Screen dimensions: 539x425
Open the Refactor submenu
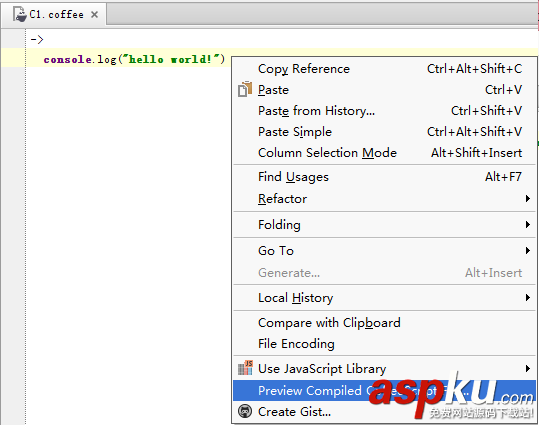tap(385, 198)
